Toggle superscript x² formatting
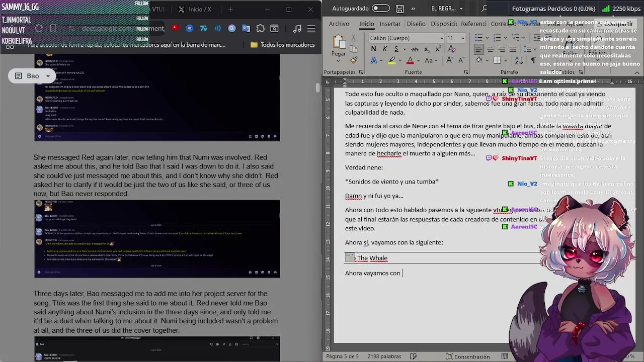Viewport: 644px width, 362px height. 438,49
